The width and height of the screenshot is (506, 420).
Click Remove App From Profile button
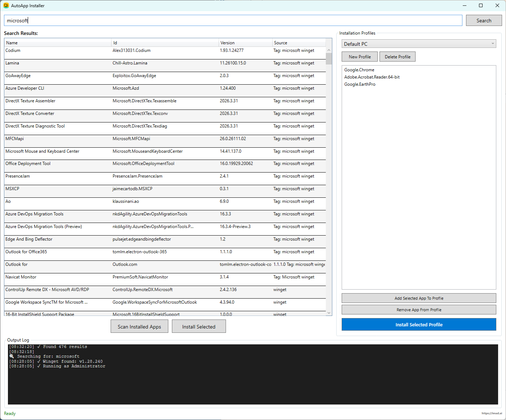tap(419, 310)
